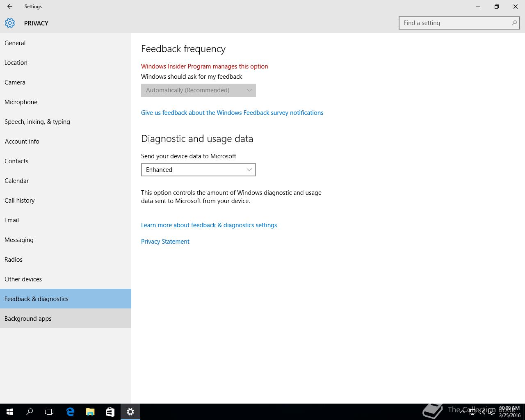Open Learn more about feedback & diagnostics settings
Screen dimensions: 525x420
tap(209, 225)
